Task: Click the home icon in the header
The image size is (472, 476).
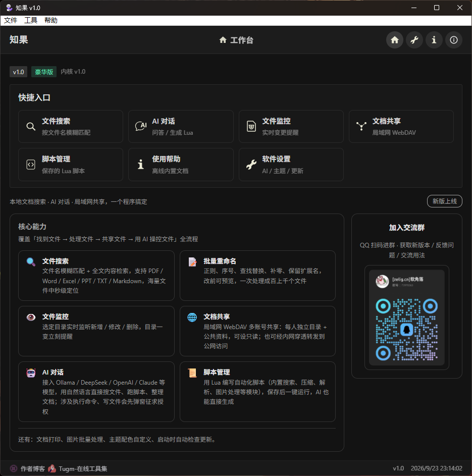Action: click(394, 40)
